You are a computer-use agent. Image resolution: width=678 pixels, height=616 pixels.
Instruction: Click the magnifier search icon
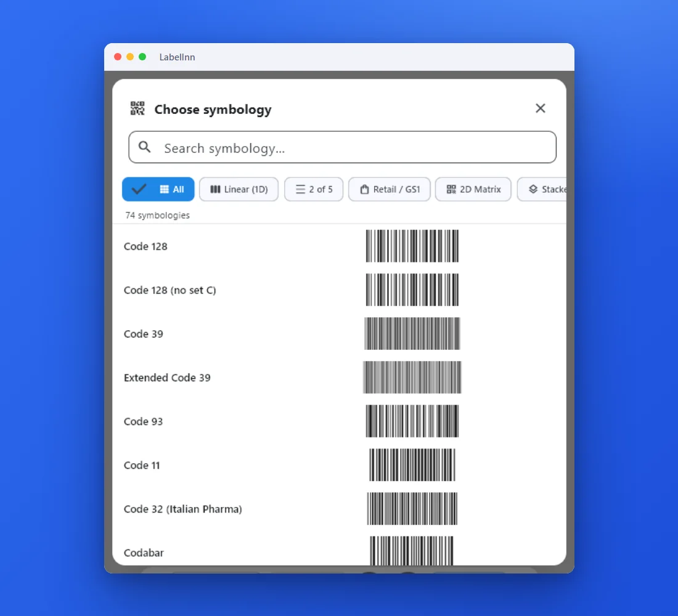pos(144,147)
